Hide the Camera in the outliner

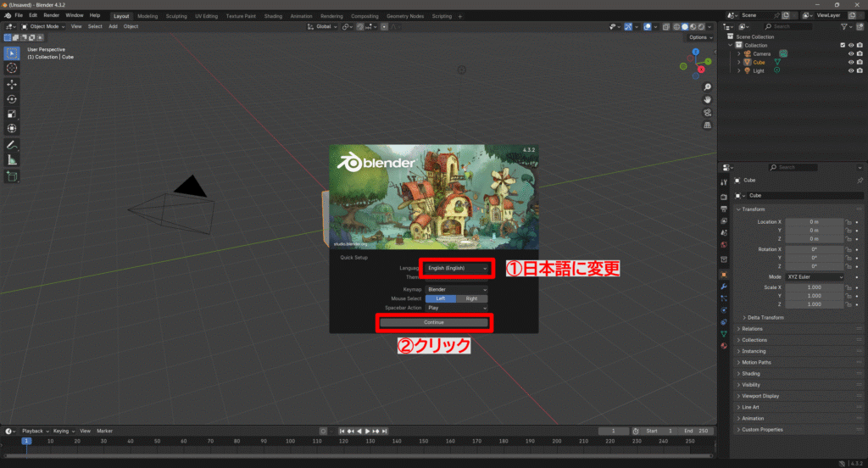851,53
